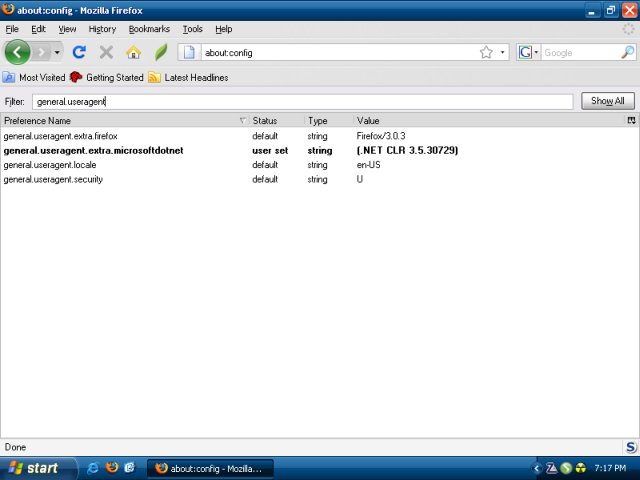
Task: Click the search magnifier icon
Action: point(627,52)
